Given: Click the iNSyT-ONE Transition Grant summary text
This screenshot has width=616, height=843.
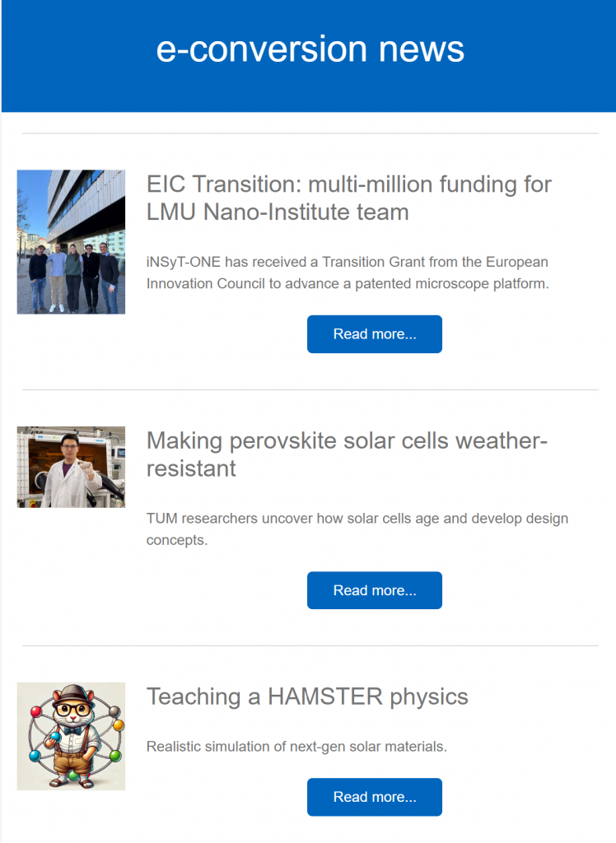Looking at the screenshot, I should 348,272.
